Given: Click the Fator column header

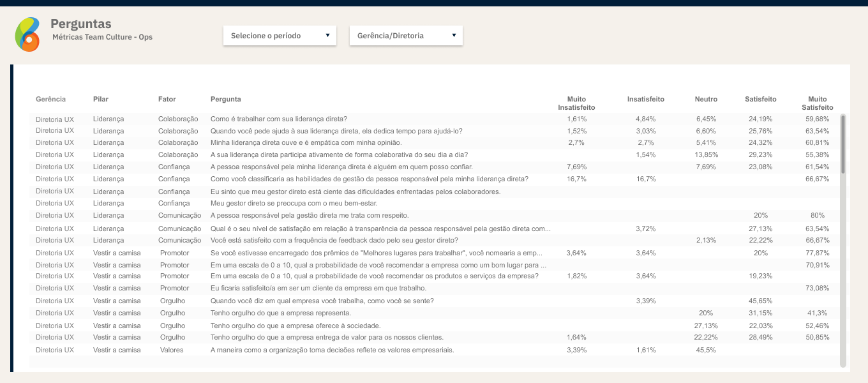Looking at the screenshot, I should 167,99.
